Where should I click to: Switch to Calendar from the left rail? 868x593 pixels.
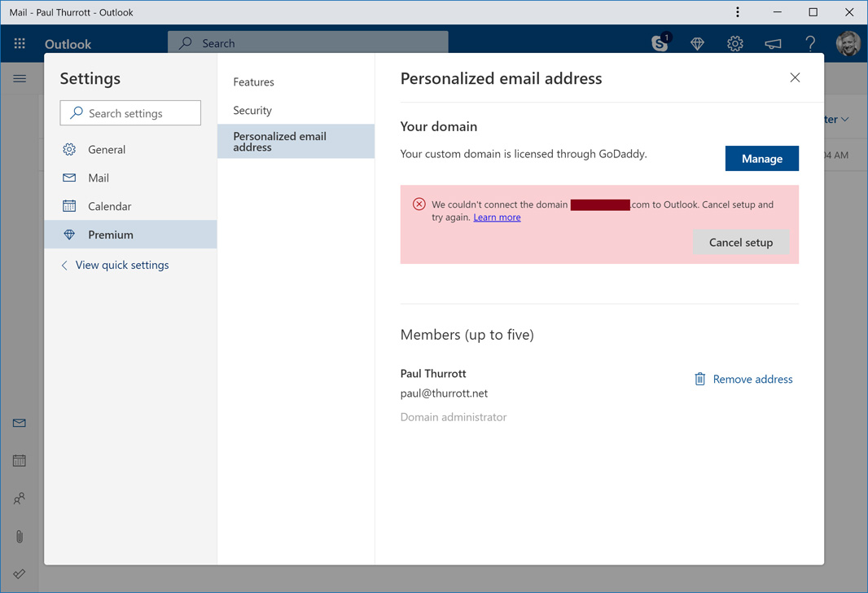[x=20, y=461]
